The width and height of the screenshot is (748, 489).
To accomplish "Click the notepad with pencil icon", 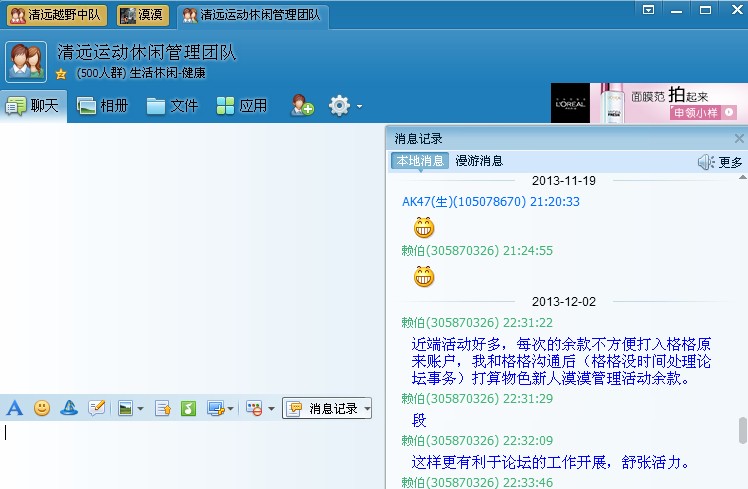I will pos(97,408).
